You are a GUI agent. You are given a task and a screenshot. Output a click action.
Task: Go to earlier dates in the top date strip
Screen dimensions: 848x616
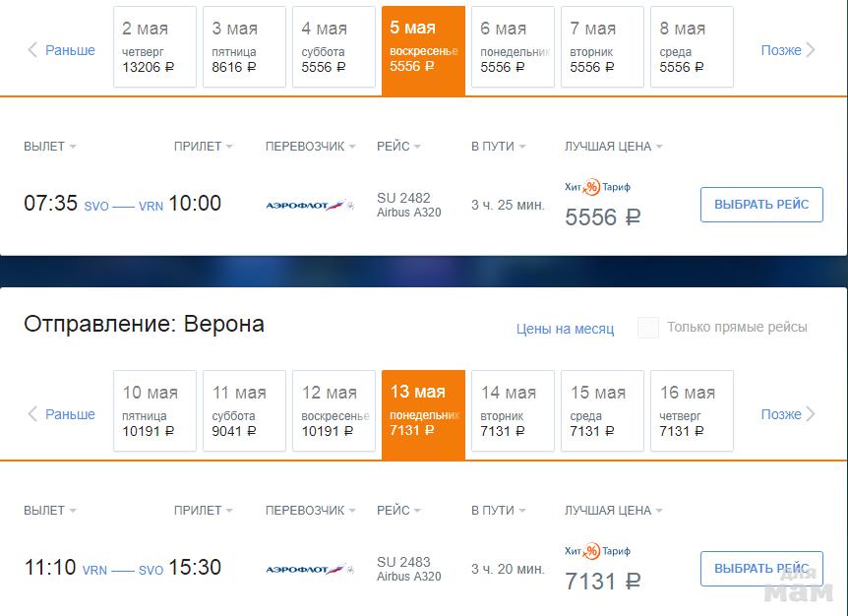tap(61, 50)
